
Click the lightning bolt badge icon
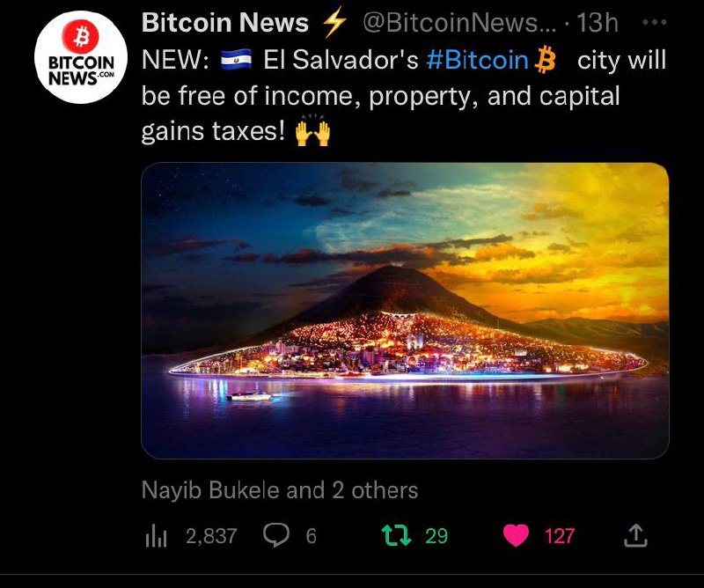[335, 21]
